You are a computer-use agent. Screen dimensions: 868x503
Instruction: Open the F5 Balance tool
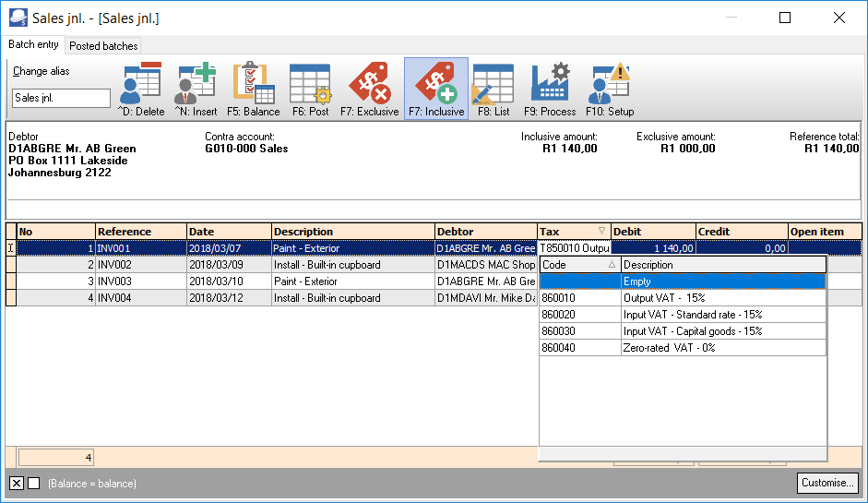pyautogui.click(x=254, y=89)
